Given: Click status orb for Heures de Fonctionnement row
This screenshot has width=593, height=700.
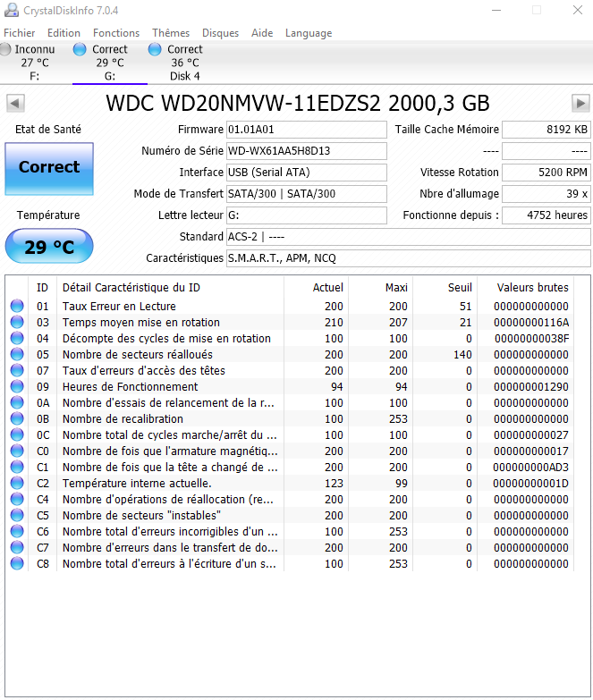Looking at the screenshot, I should [x=17, y=387].
